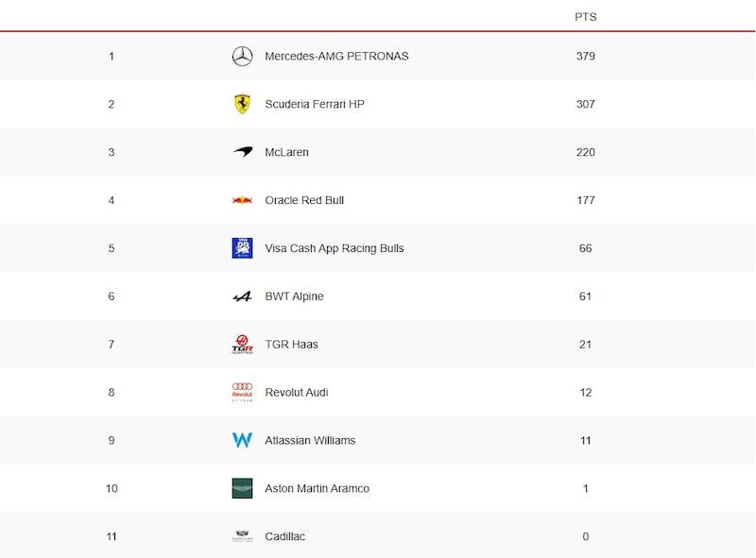Click the McLaren swoosh logo
756x558 pixels.
(243, 152)
